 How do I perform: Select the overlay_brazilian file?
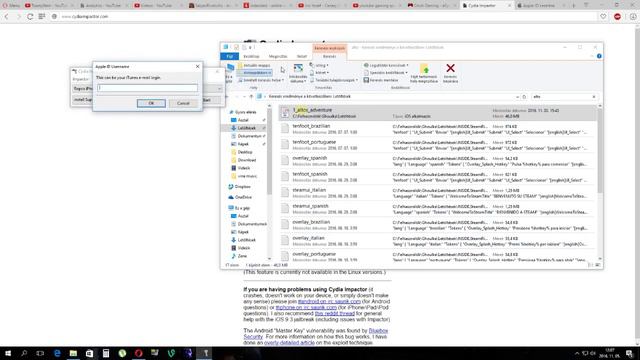click(437, 225)
